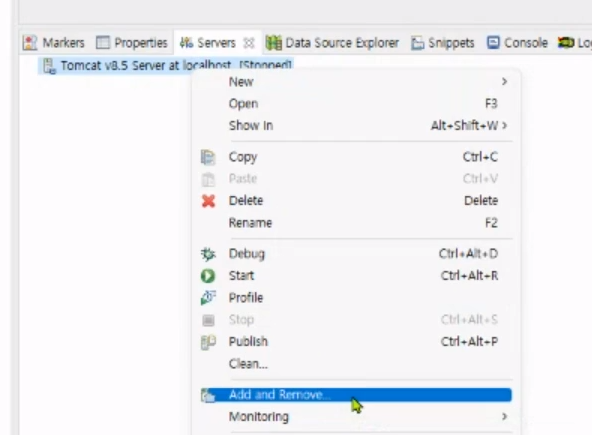Viewport: 592px width, 435px height.
Task: Click the Ctrl+Alt+P shortcut text
Action: [469, 342]
